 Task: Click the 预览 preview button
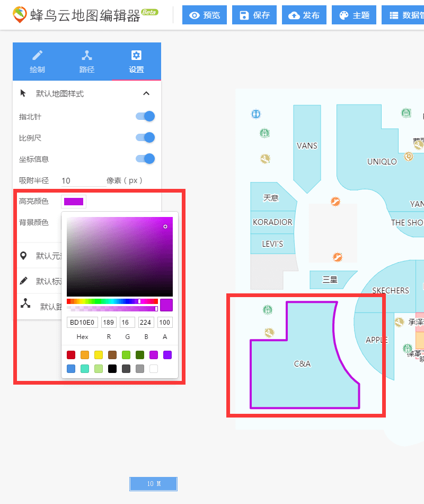pos(204,15)
